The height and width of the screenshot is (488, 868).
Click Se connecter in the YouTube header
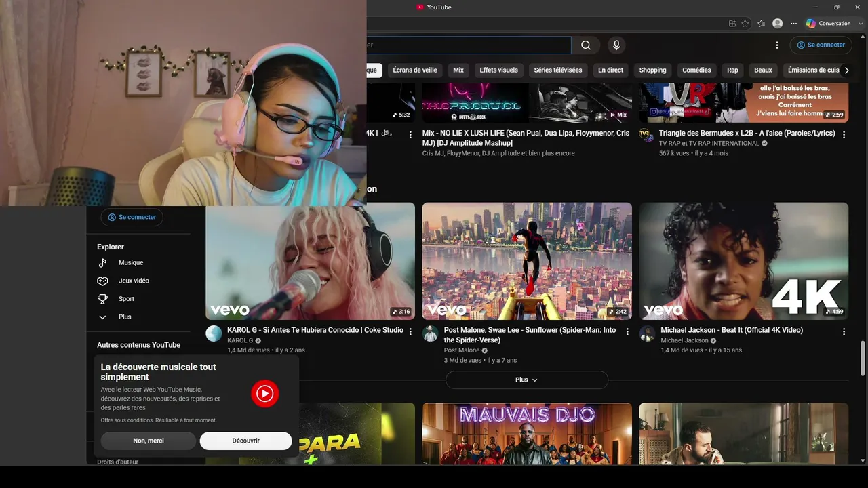click(x=821, y=45)
